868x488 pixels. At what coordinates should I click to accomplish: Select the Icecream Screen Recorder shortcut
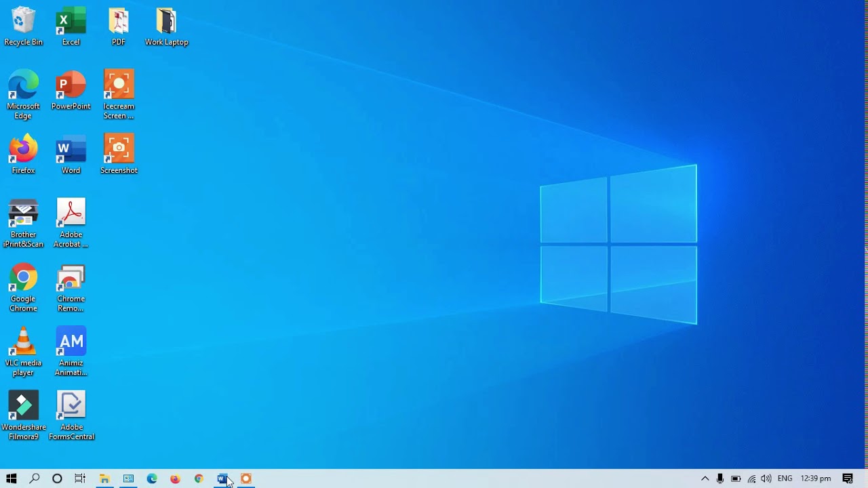(x=119, y=95)
